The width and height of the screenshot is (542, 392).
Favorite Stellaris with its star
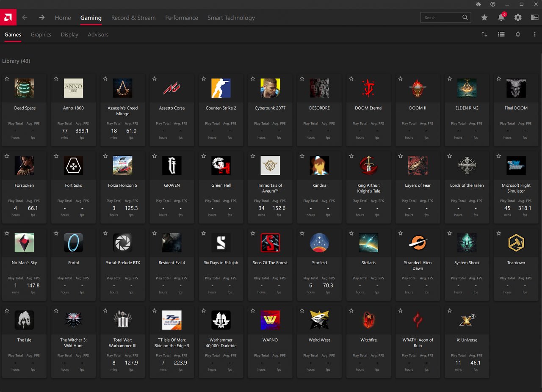pos(351,233)
